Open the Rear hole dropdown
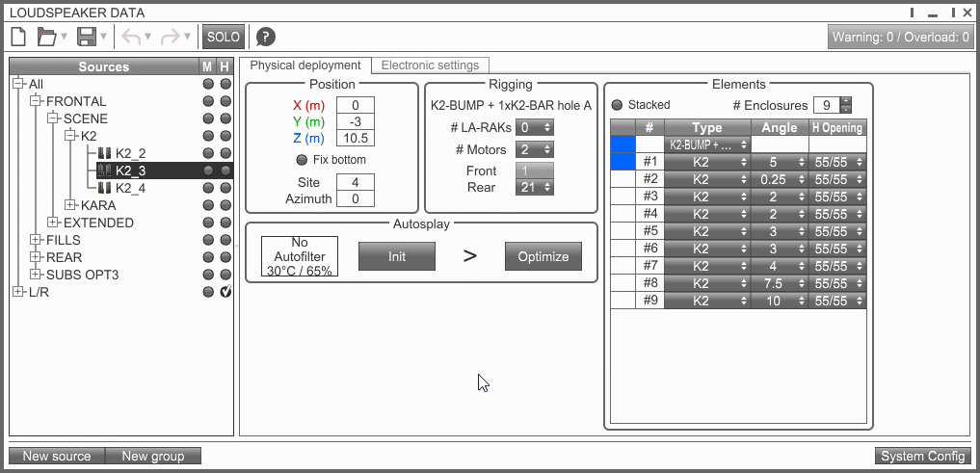This screenshot has width=980, height=473. [x=535, y=187]
